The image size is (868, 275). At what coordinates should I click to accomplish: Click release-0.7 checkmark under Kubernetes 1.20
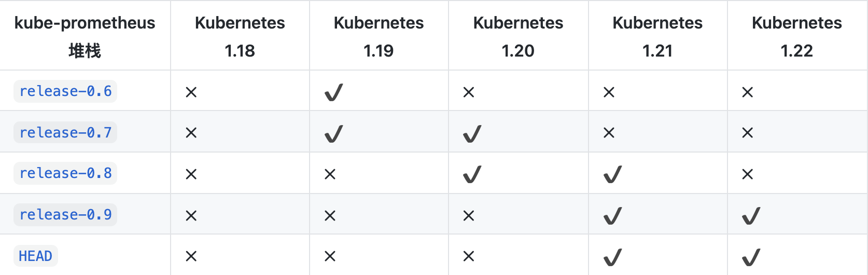pos(472,134)
